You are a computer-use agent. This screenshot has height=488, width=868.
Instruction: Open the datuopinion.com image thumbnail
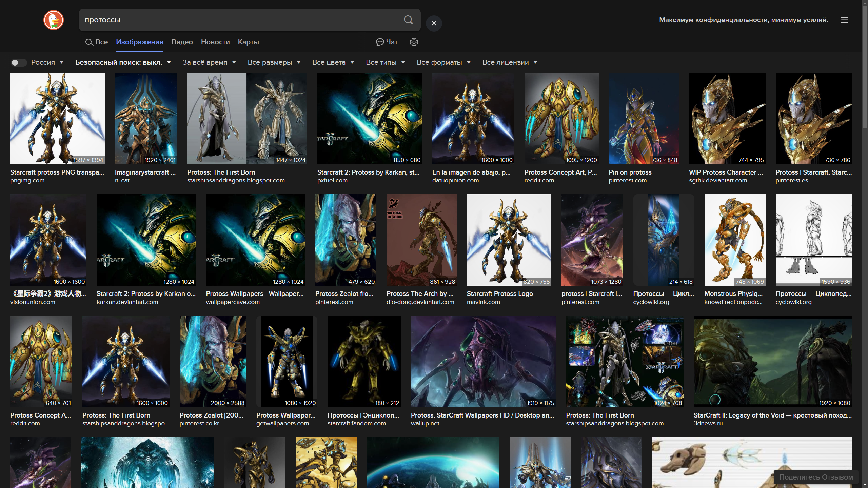473,119
